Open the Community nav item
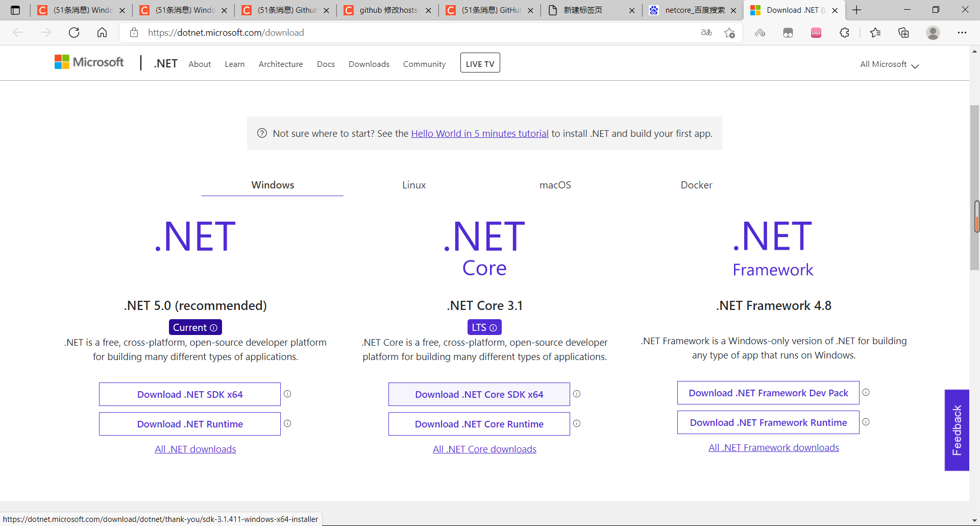 [424, 64]
